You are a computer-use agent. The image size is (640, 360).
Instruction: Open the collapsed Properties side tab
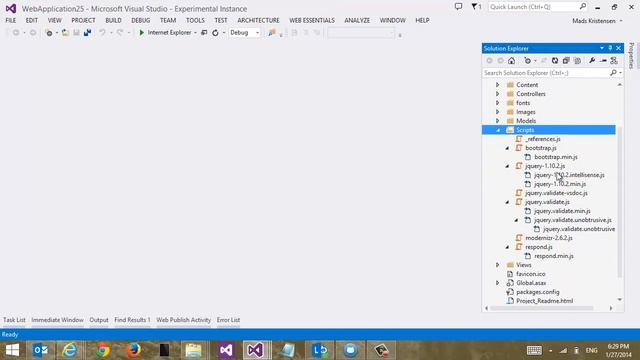(631, 56)
